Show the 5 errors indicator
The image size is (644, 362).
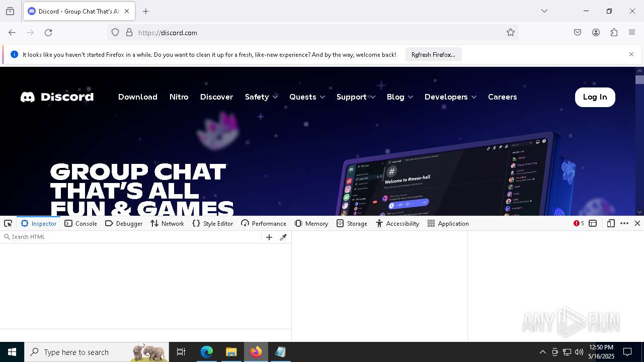(579, 224)
